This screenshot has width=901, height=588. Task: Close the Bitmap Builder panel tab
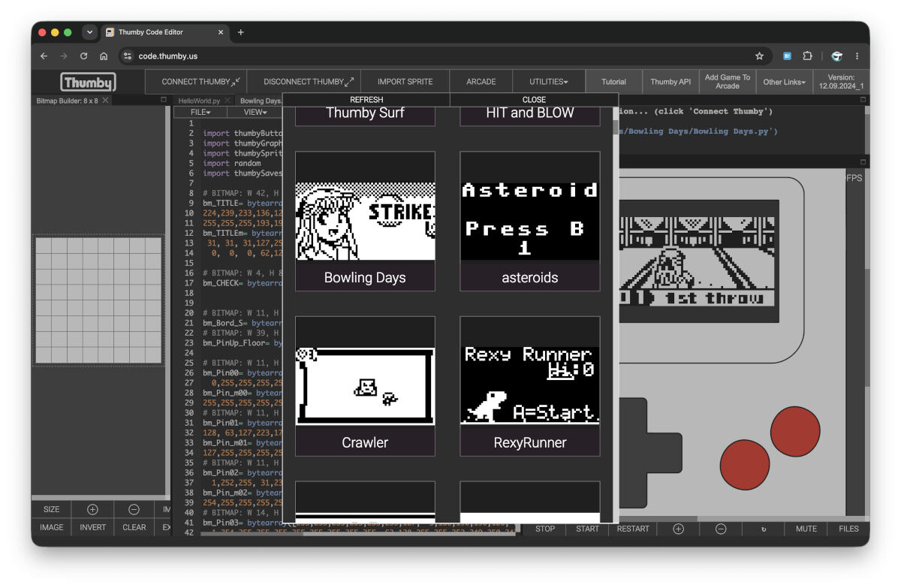pyautogui.click(x=106, y=101)
